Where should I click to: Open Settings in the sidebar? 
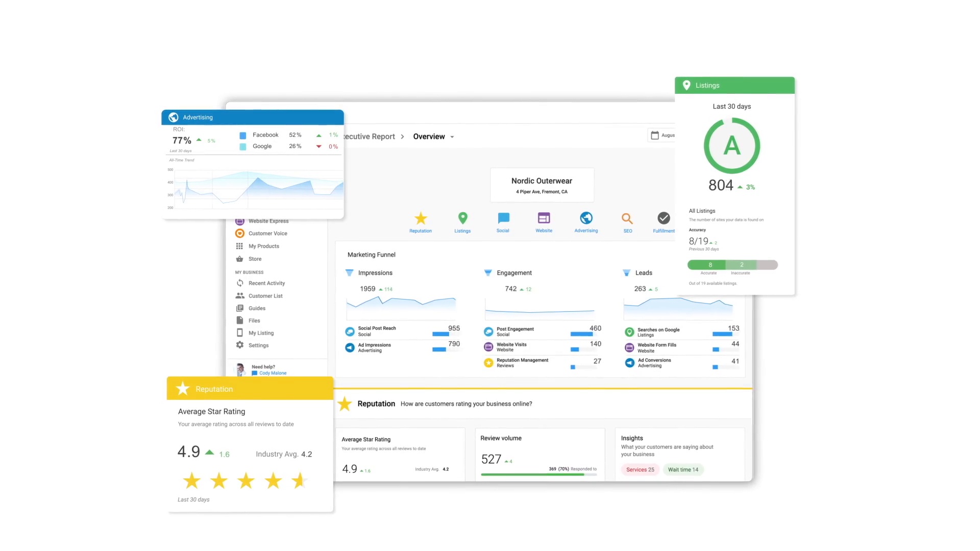tap(258, 345)
